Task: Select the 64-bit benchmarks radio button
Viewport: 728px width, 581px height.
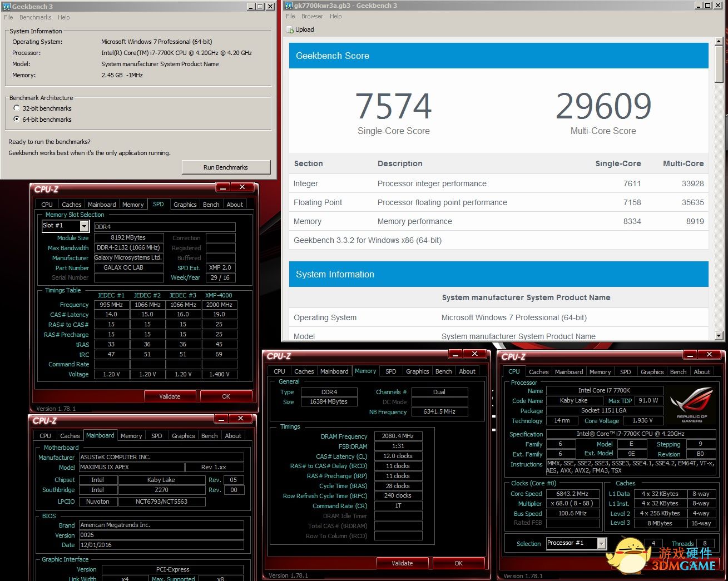Action: tap(17, 120)
